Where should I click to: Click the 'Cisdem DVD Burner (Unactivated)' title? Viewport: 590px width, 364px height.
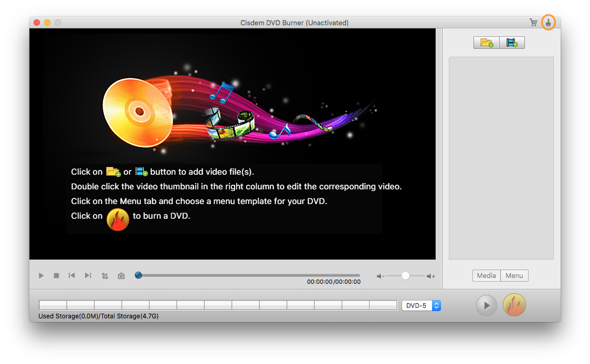(x=294, y=23)
